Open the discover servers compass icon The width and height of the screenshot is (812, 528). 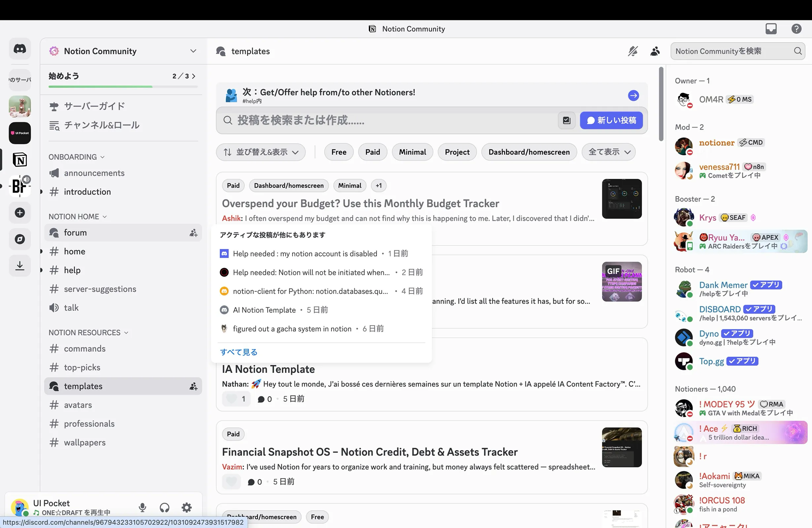[x=20, y=239]
